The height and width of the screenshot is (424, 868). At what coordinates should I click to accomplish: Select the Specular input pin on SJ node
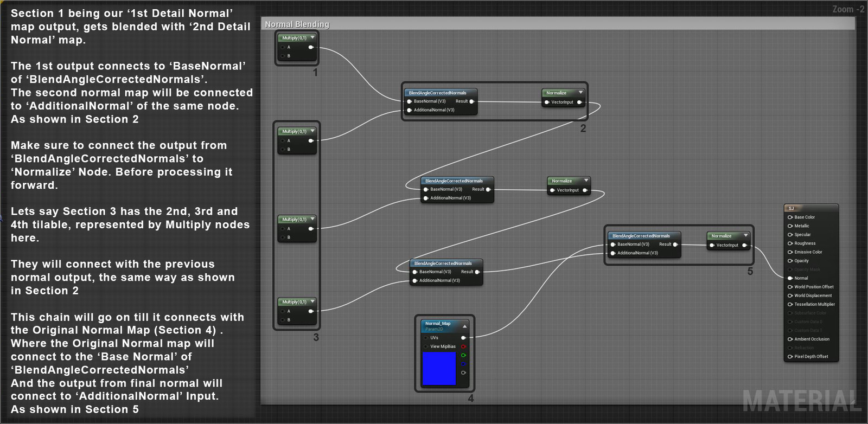tap(790, 235)
